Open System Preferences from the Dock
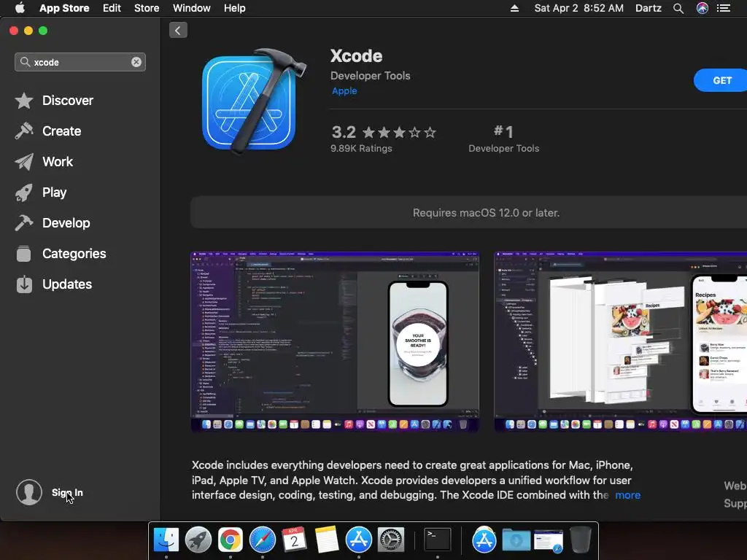Screen dimensions: 747x560 (391, 540)
